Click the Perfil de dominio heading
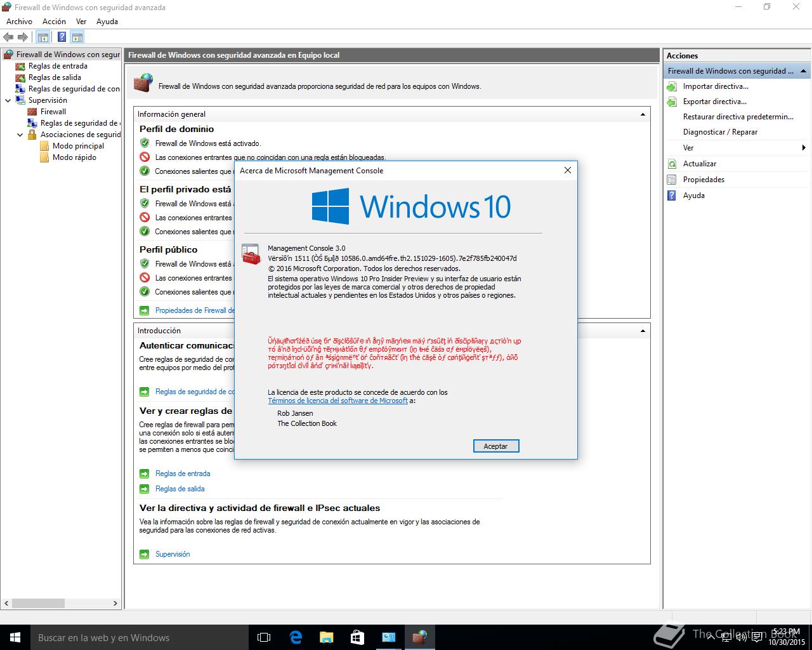812x650 pixels. point(177,129)
